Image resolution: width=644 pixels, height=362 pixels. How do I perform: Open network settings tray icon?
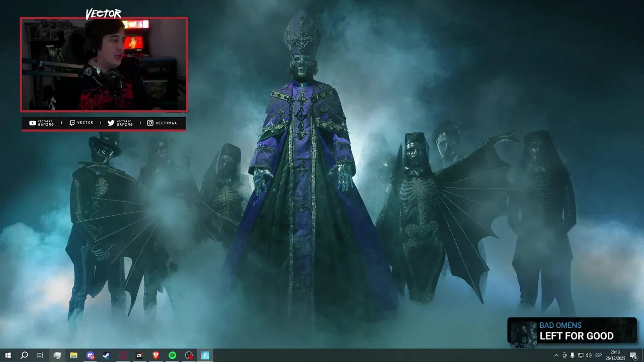click(x=581, y=355)
